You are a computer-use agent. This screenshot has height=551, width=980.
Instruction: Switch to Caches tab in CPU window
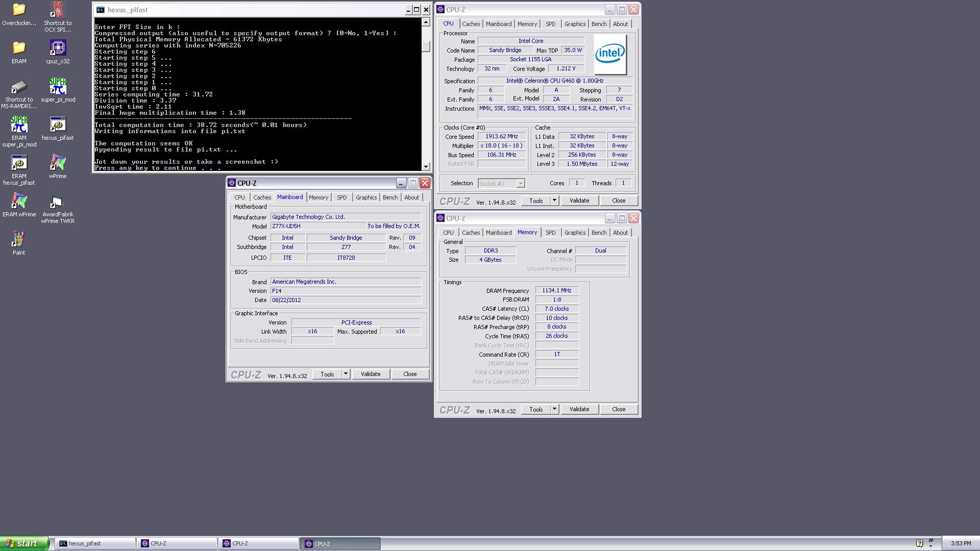pyautogui.click(x=471, y=24)
